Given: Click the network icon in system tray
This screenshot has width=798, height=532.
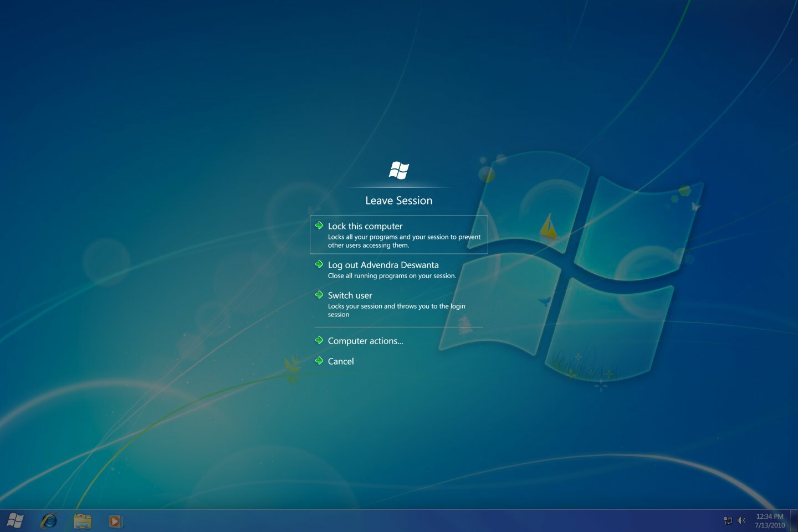Looking at the screenshot, I should pos(728,520).
